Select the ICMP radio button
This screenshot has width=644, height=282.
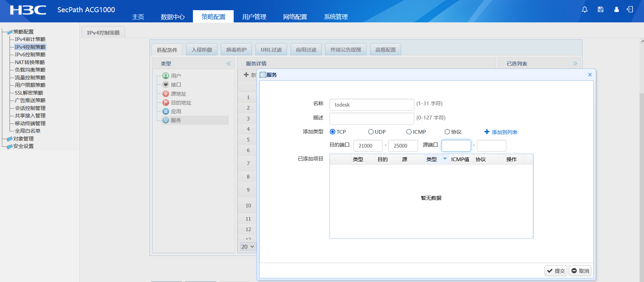[409, 132]
